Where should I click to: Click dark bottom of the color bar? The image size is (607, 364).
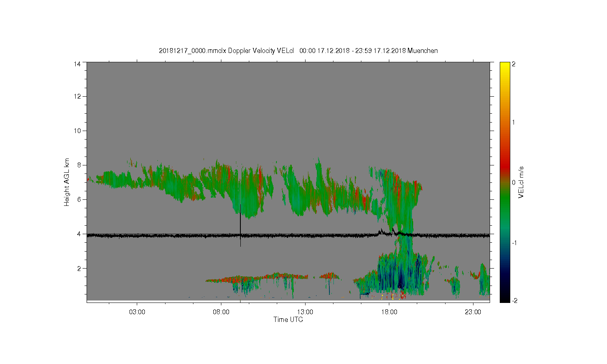coord(505,297)
